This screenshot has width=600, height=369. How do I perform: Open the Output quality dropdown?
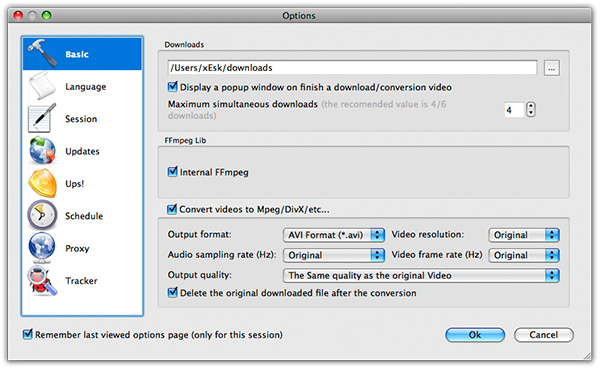click(421, 275)
